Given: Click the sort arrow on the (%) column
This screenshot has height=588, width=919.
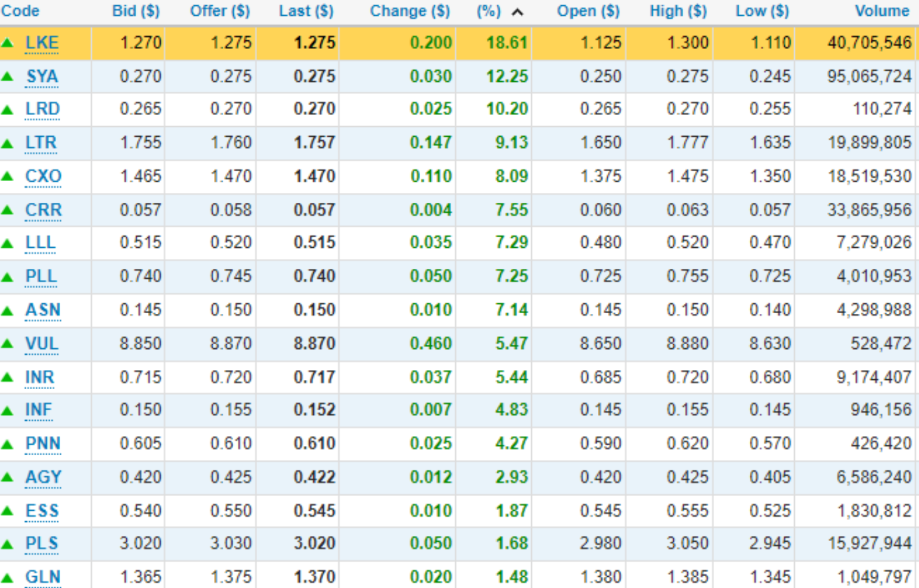Looking at the screenshot, I should pyautogui.click(x=518, y=12).
